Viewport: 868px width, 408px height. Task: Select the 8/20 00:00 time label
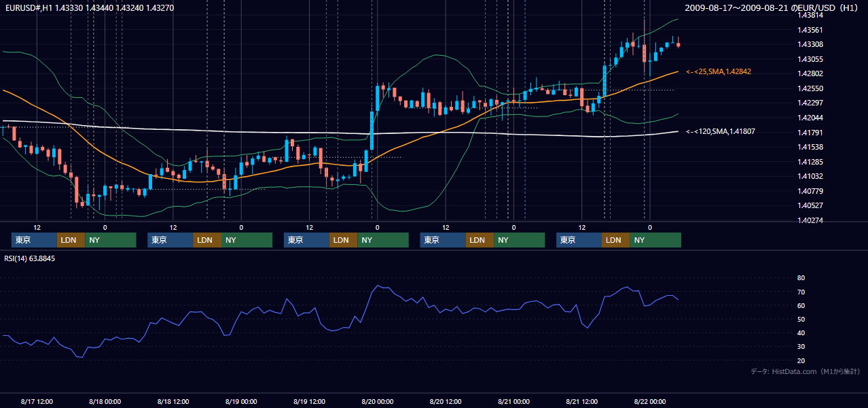378,402
